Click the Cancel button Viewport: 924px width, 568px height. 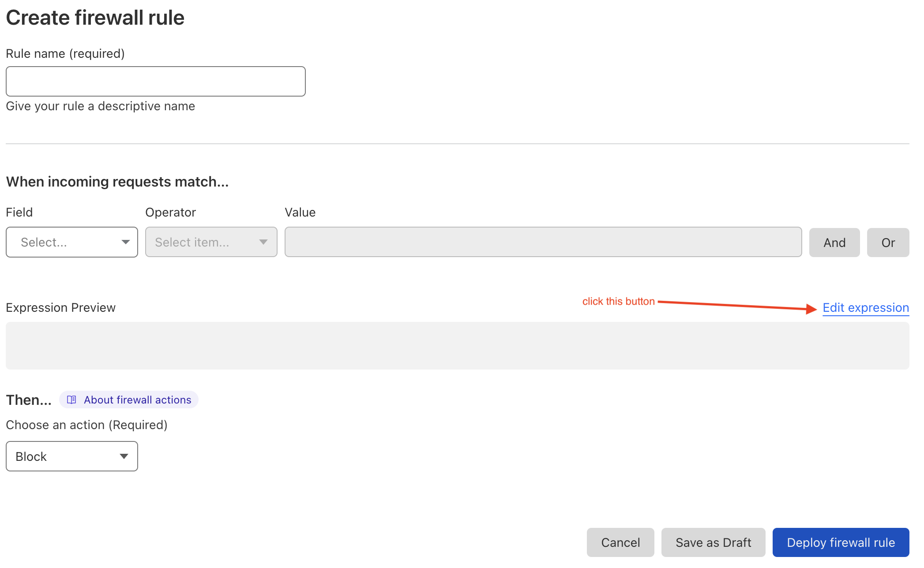620,542
